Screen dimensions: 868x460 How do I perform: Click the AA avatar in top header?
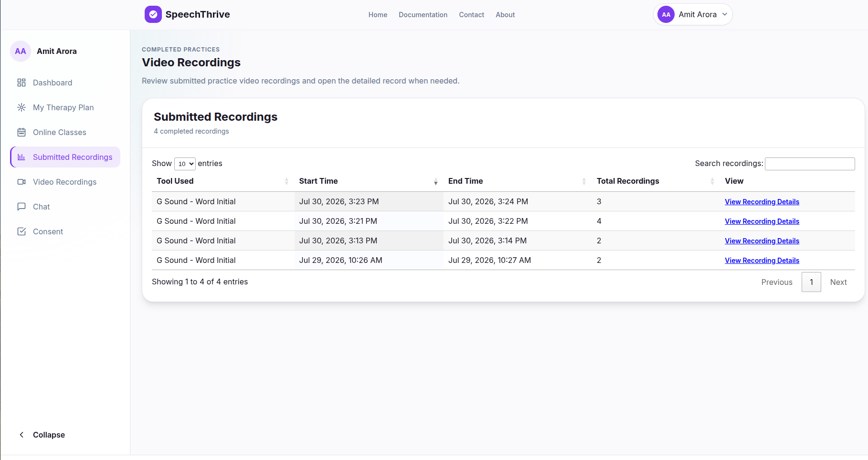[666, 14]
